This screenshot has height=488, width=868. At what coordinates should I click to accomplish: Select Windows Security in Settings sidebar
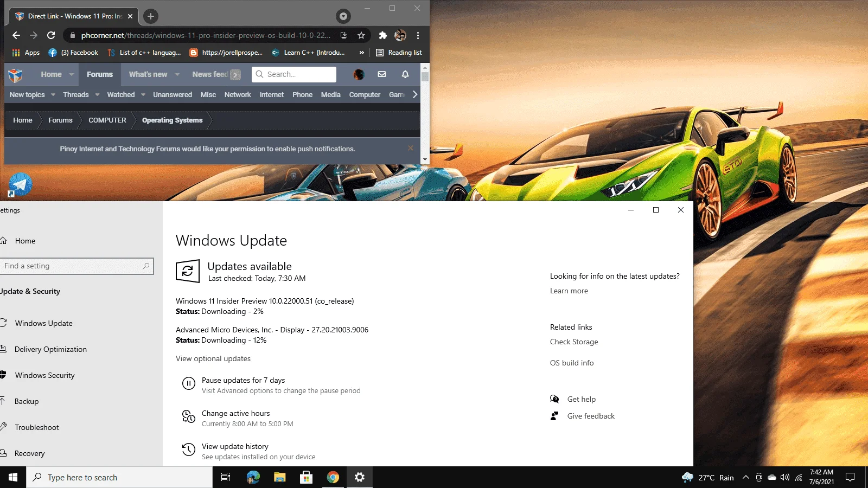tap(45, 375)
